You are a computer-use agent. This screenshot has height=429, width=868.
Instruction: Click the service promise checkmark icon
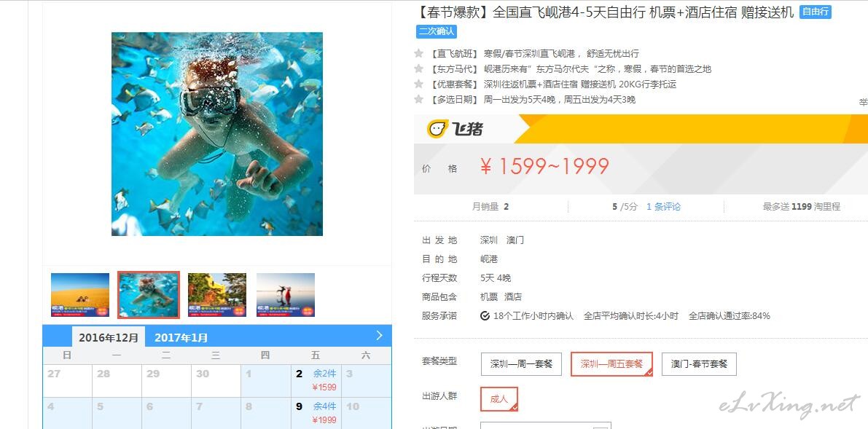[485, 316]
